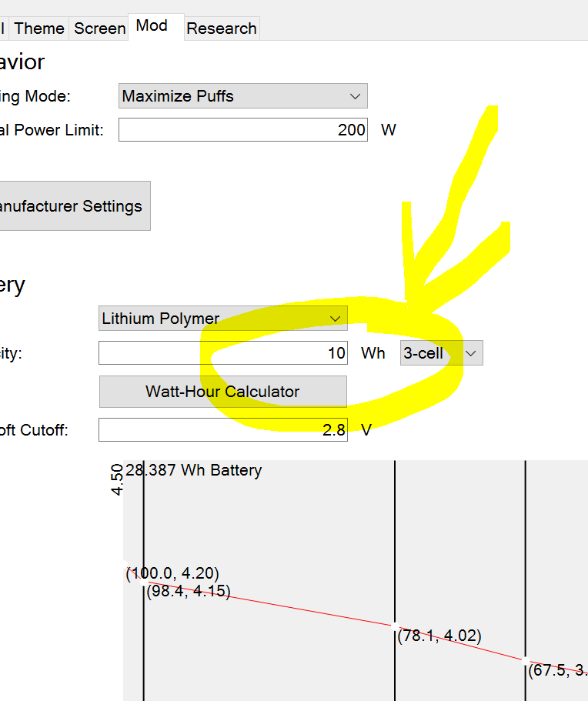Click the Wh unit label beside capacity
588x701 pixels.
373,353
